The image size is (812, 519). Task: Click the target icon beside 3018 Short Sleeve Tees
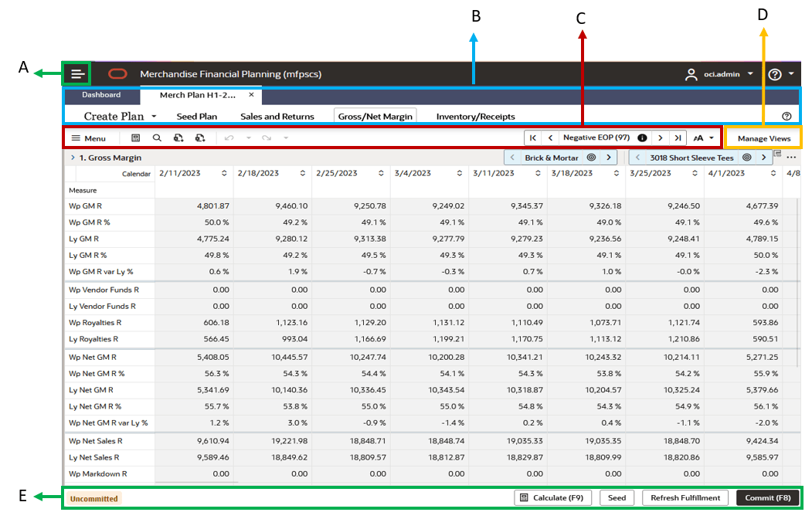point(747,158)
